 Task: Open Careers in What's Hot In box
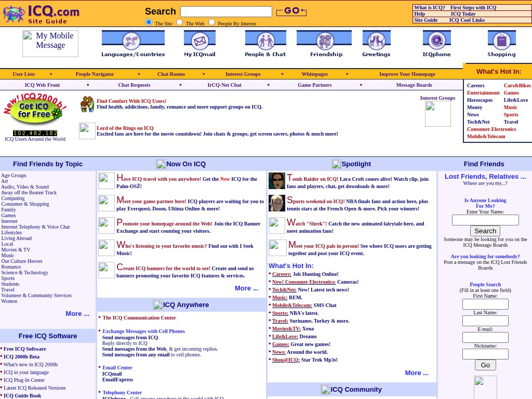point(475,86)
